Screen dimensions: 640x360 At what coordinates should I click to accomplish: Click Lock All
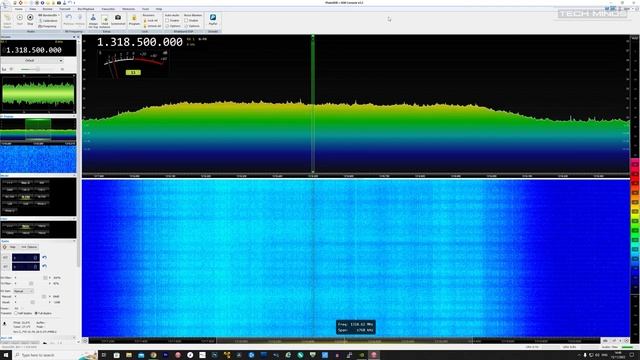point(151,20)
